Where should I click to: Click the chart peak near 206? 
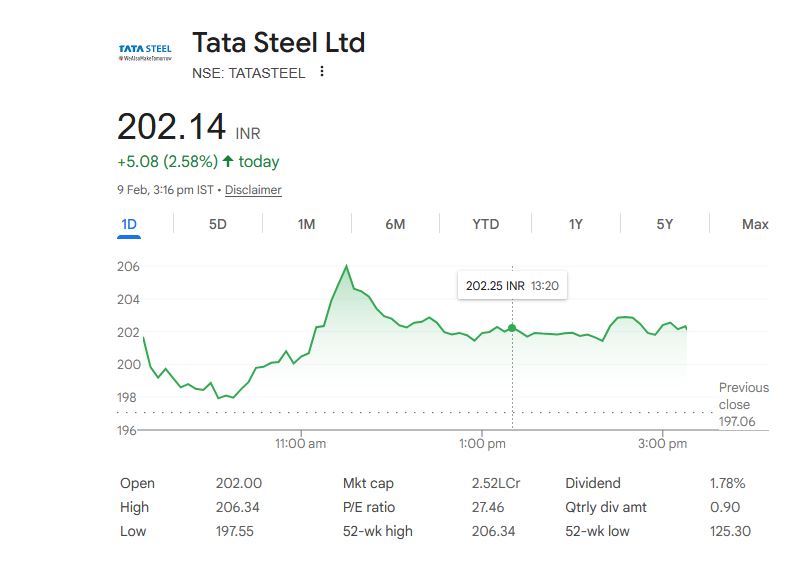click(346, 266)
